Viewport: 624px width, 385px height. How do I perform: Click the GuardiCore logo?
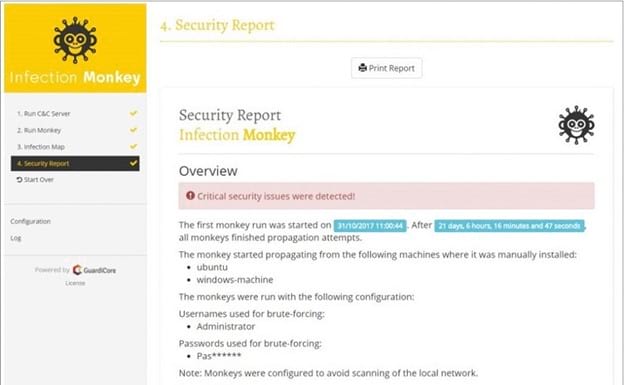click(x=94, y=270)
